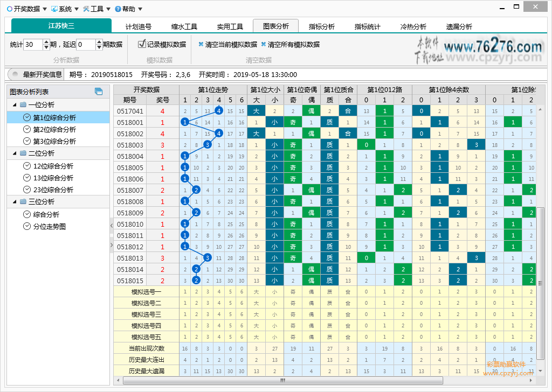Decrease the 统计 period count stepper

pyautogui.click(x=46, y=47)
